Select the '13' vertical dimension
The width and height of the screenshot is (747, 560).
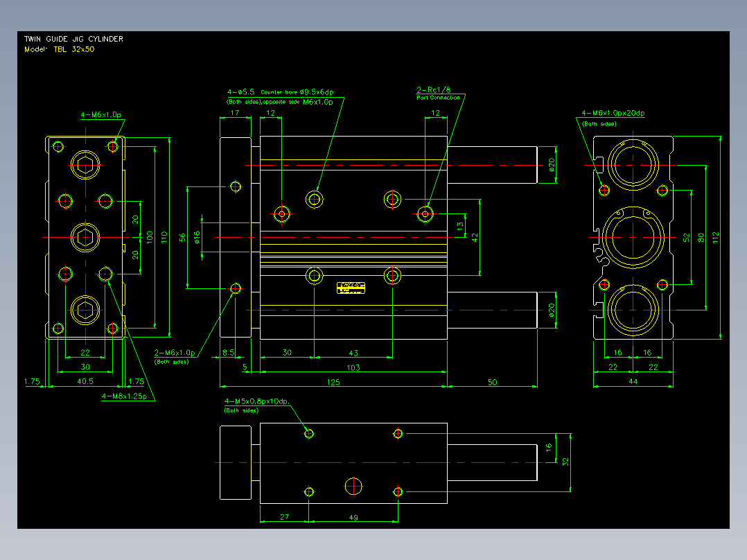[460, 226]
